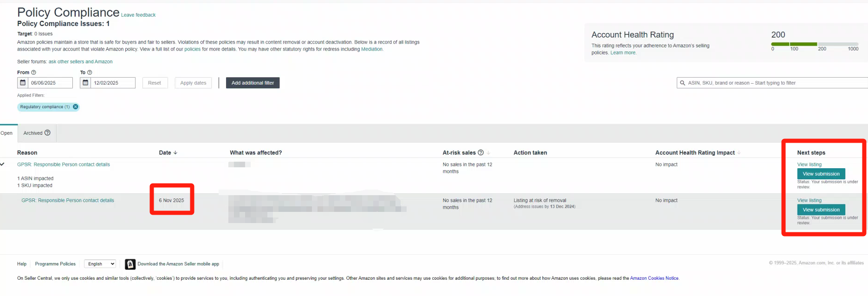Click the magnifier icon in search box

[x=682, y=83]
